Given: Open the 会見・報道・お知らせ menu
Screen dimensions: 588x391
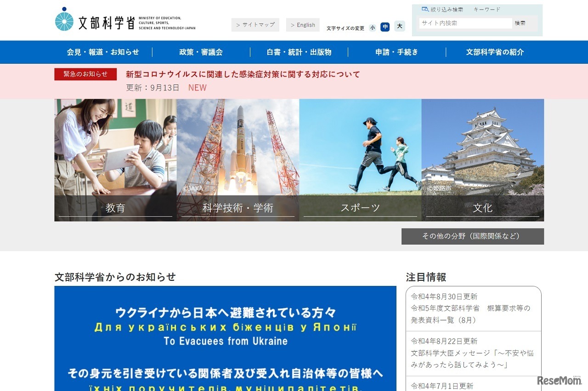Looking at the screenshot, I should pyautogui.click(x=103, y=52).
